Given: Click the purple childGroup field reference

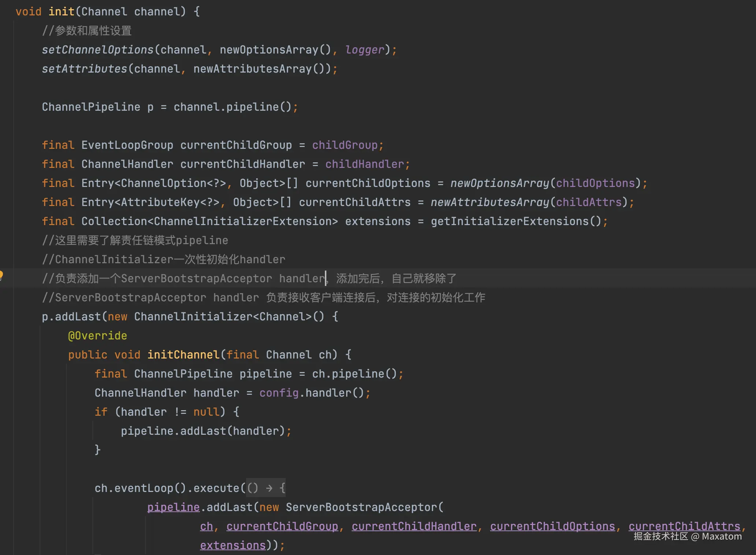Looking at the screenshot, I should click(344, 145).
